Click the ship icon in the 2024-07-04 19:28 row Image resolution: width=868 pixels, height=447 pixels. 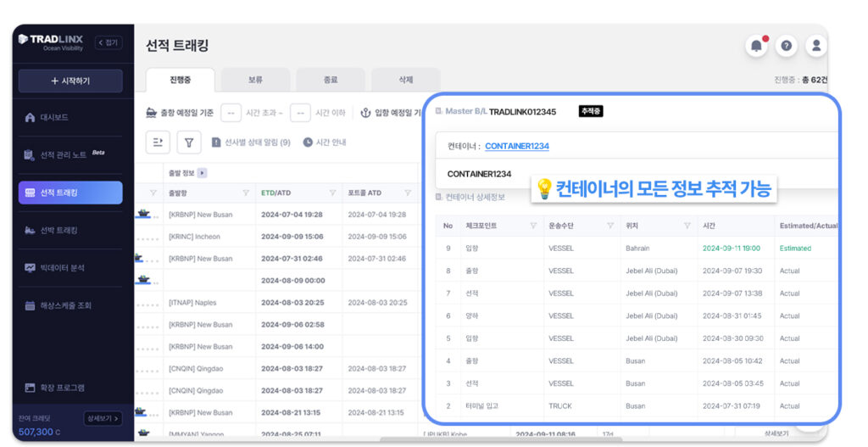143,214
